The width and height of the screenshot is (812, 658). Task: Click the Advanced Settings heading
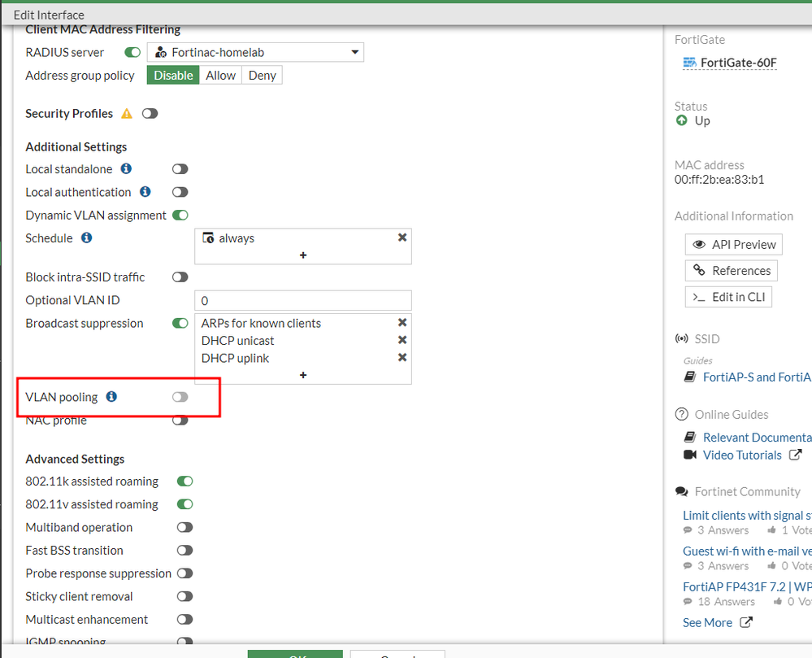pos(75,459)
